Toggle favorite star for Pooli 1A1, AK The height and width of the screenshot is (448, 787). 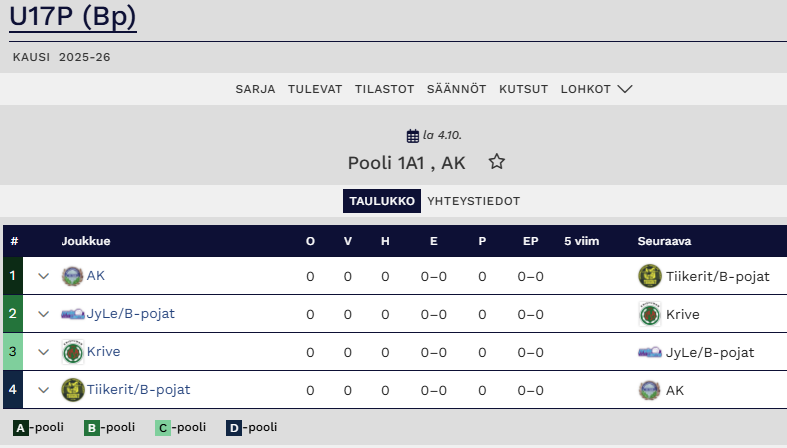point(497,162)
